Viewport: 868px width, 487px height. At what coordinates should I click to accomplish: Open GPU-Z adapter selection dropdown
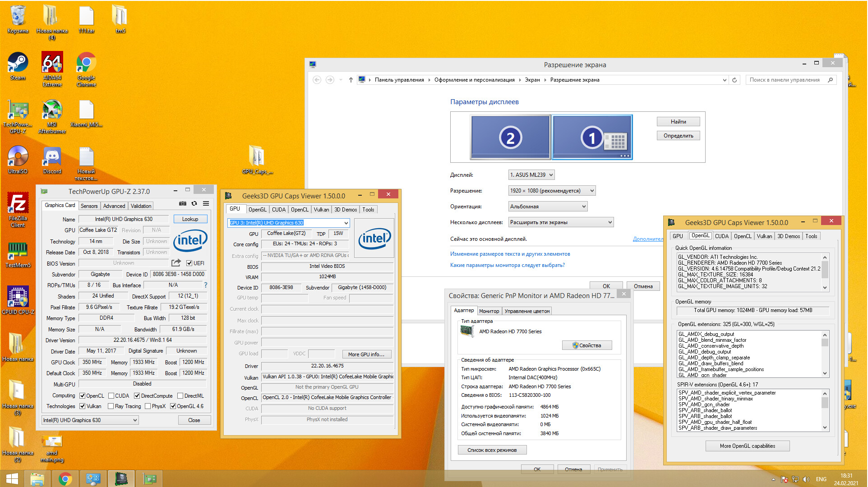(90, 420)
